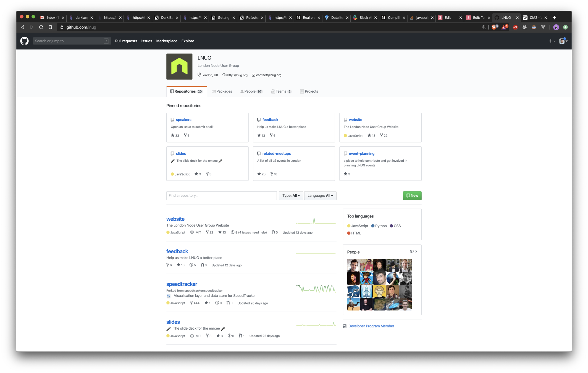Viewport: 588px width, 373px height.
Task: Open the LNUG organization avatar
Action: click(179, 67)
